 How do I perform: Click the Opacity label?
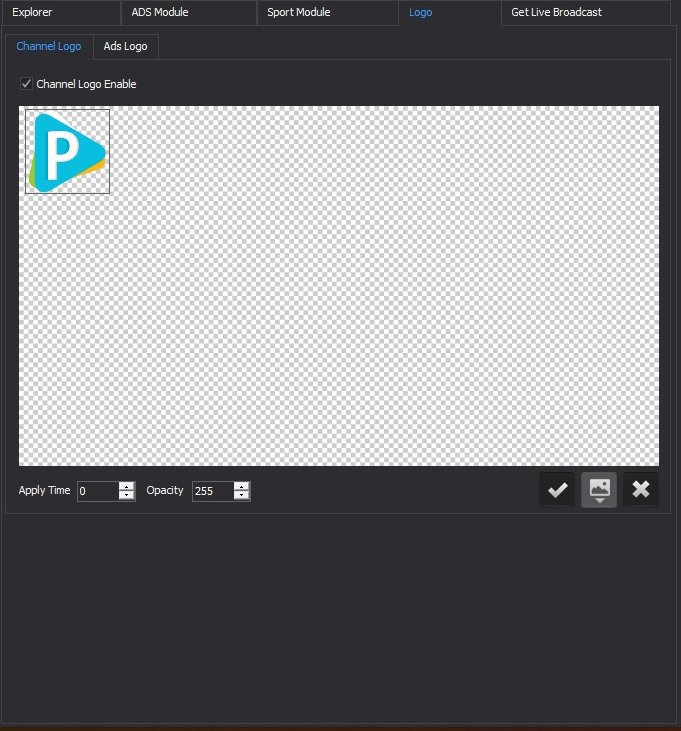pyautogui.click(x=165, y=490)
